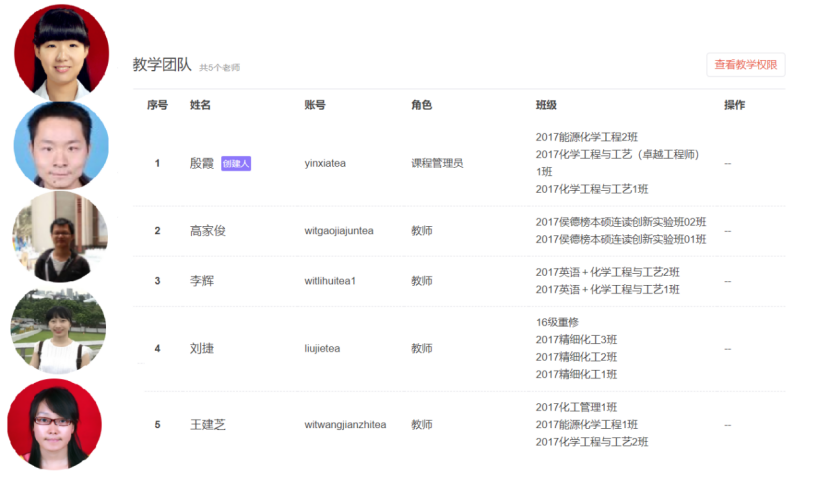This screenshot has height=501, width=831.
Task: Click the 姓名 column header
Action: pyautogui.click(x=200, y=105)
